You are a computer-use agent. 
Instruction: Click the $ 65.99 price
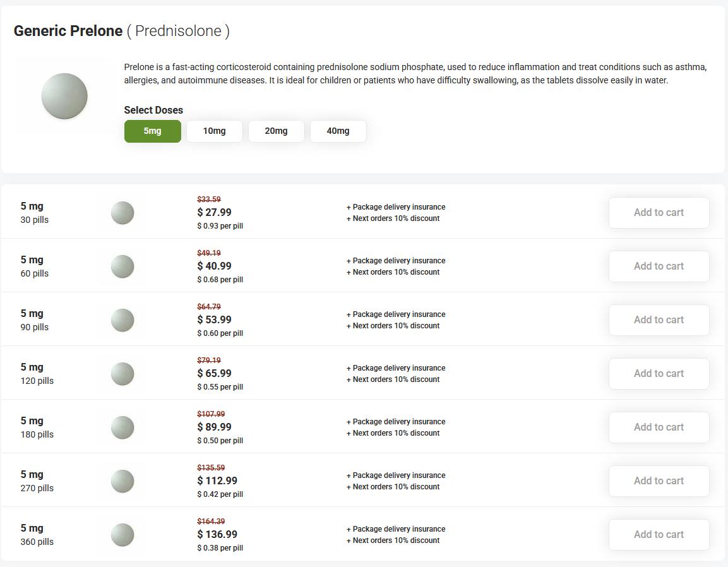point(214,373)
